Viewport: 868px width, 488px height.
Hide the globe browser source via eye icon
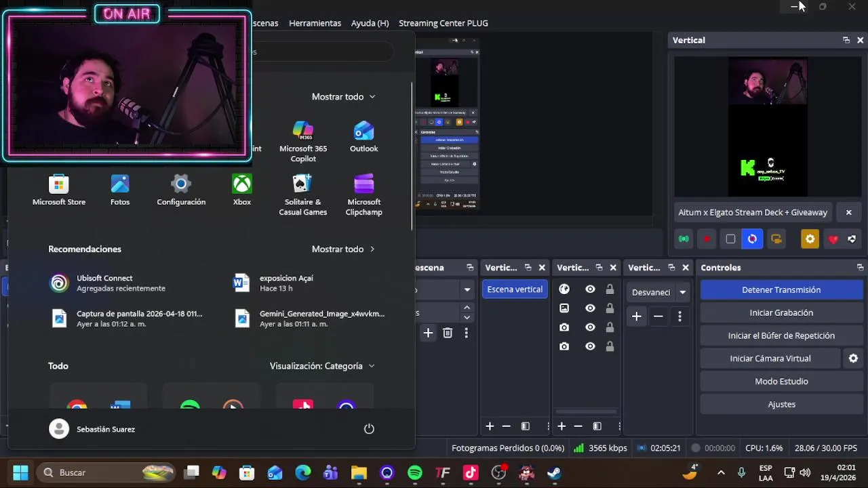[x=590, y=289]
